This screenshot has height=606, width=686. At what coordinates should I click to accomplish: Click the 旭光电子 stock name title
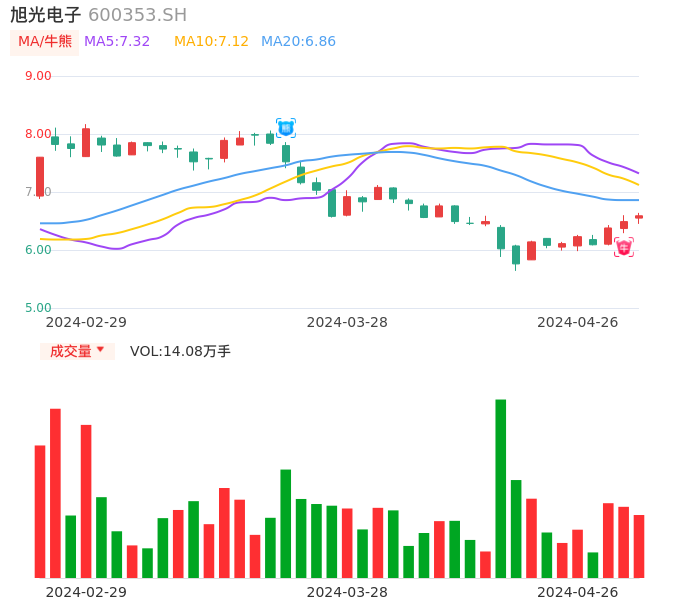46,15
